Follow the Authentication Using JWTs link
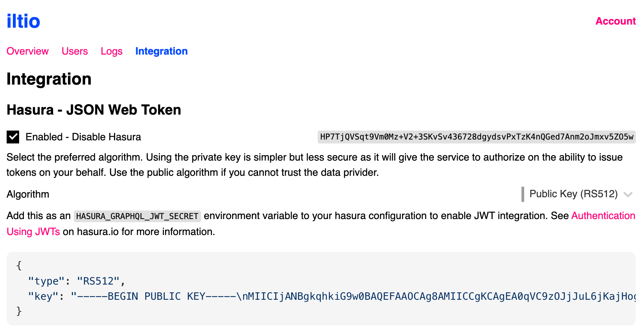Viewport: 644px width, 336px height. (x=603, y=216)
